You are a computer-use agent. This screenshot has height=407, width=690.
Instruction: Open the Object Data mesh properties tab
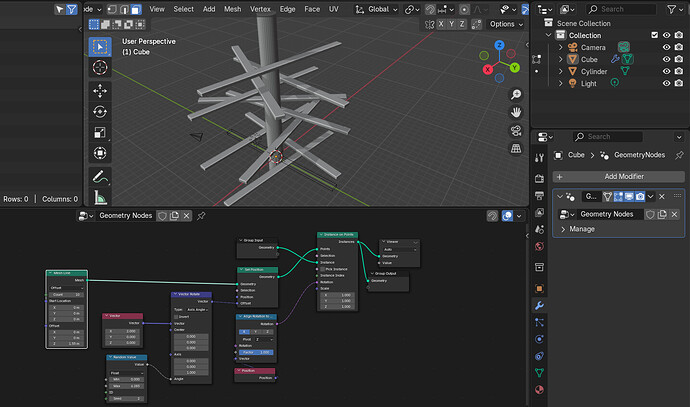tap(540, 373)
